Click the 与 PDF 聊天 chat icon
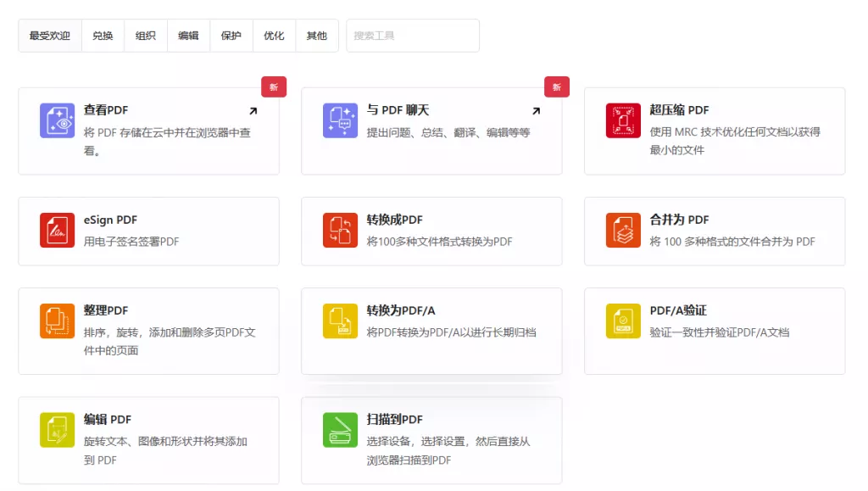The width and height of the screenshot is (868, 491). pyautogui.click(x=339, y=120)
